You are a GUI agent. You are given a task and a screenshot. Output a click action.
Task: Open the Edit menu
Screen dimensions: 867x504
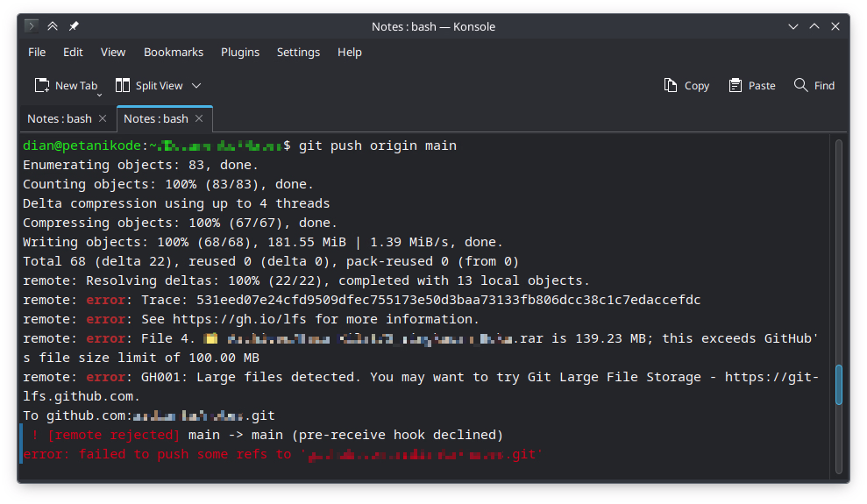(73, 52)
